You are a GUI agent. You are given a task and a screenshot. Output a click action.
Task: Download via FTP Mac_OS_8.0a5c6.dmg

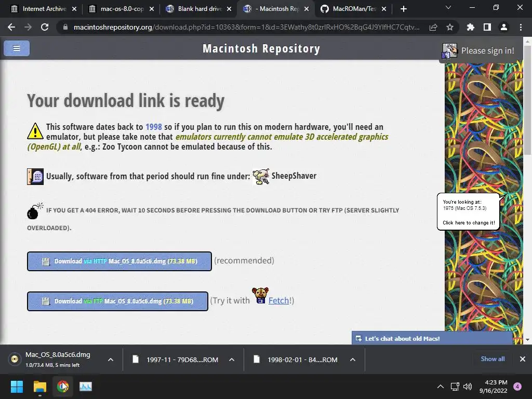[x=117, y=301]
